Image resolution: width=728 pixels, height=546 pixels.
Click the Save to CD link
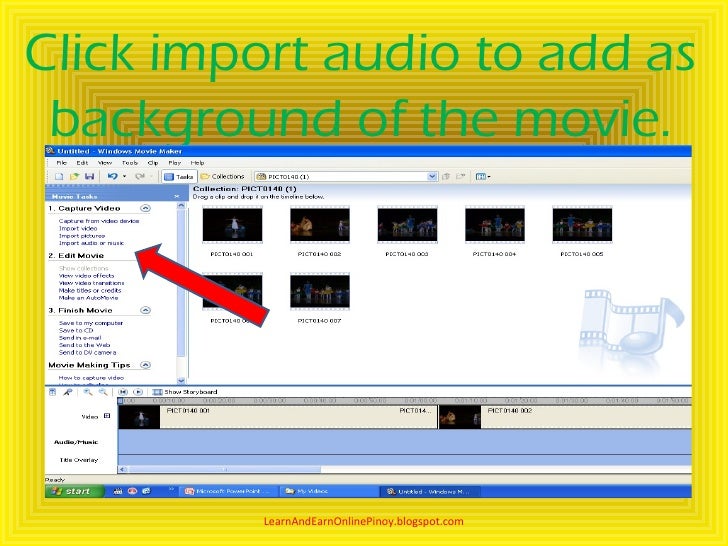pyautogui.click(x=76, y=331)
